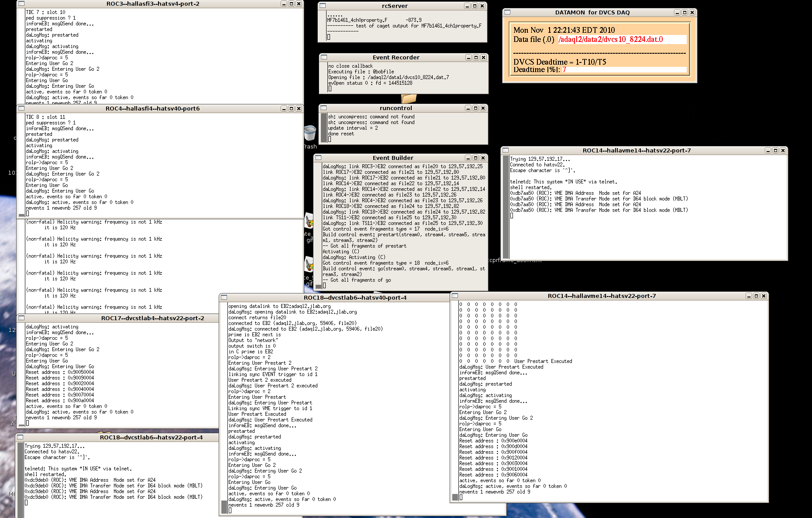
Task: Minimize the lower ROC14--hallavme14 window
Action: click(x=749, y=296)
